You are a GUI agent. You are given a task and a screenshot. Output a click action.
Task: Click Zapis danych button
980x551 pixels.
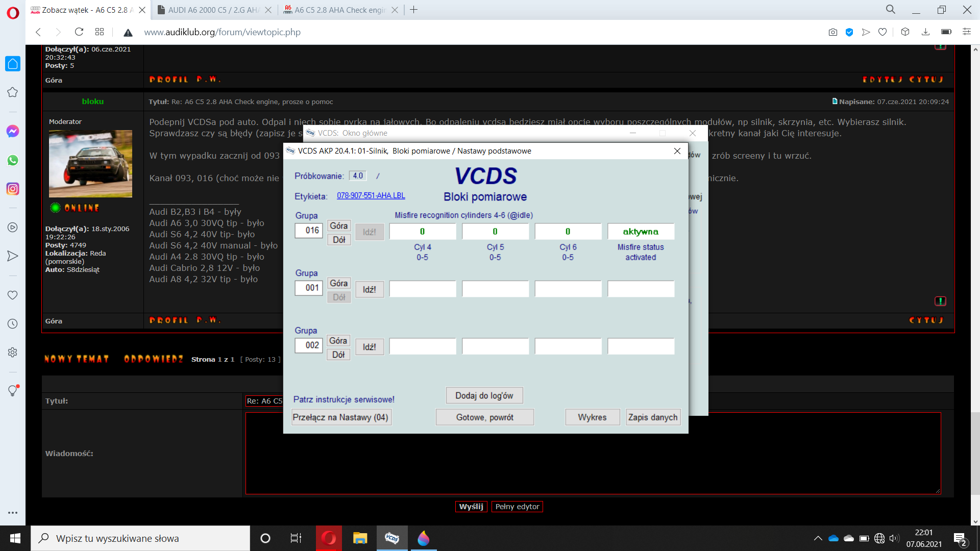(653, 417)
